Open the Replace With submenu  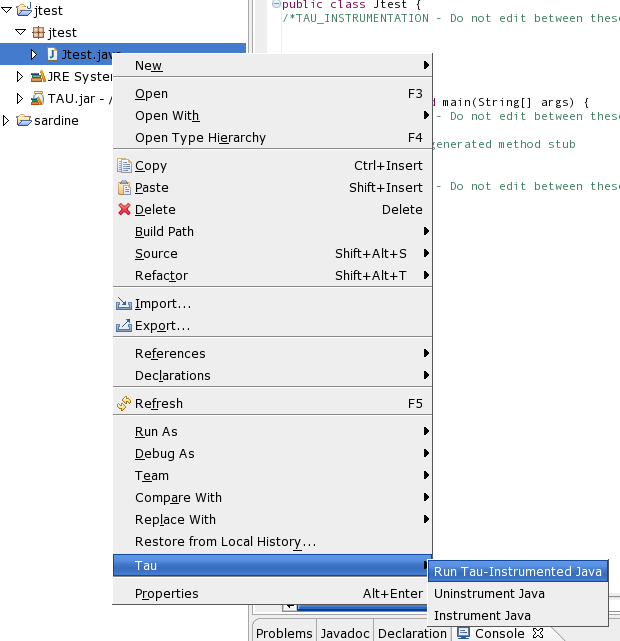273,520
